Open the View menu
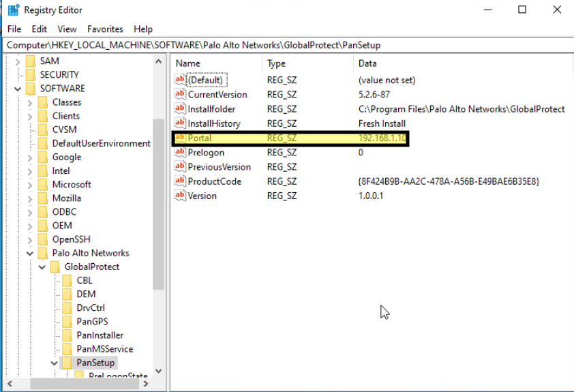The width and height of the screenshot is (574, 392). [x=67, y=29]
